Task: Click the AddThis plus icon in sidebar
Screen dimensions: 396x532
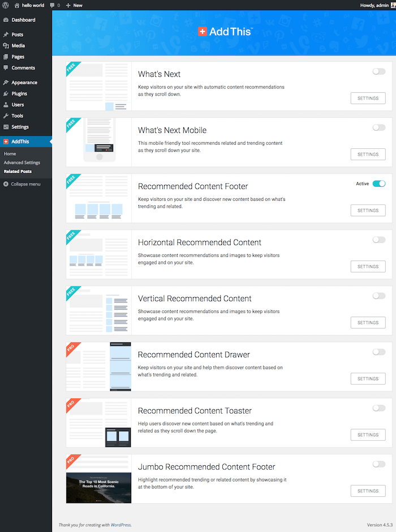Action: coord(6,141)
